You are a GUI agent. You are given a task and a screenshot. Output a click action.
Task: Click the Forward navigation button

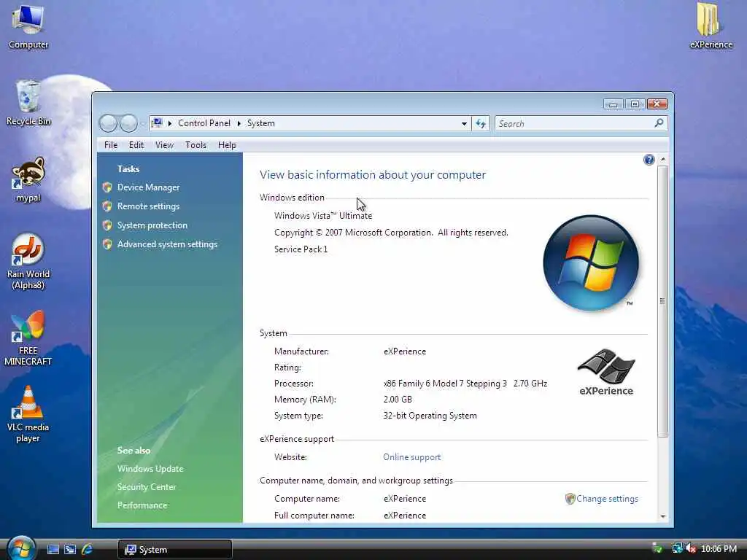(x=128, y=124)
